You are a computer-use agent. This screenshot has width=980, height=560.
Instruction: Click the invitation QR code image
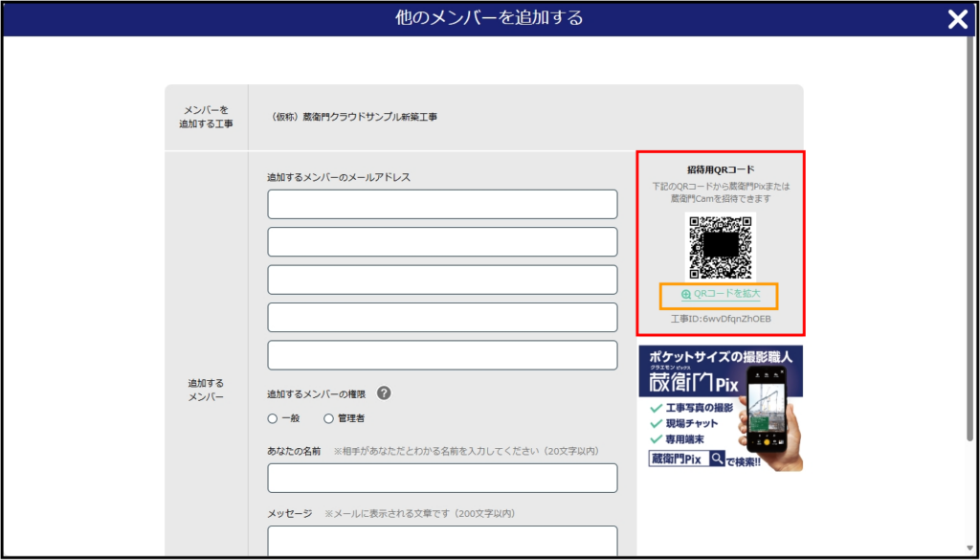click(x=720, y=247)
